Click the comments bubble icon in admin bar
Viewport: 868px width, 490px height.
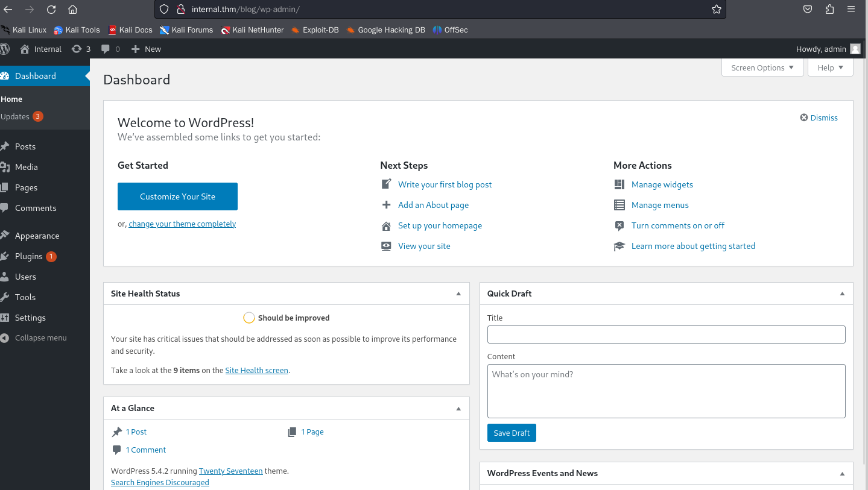coord(106,49)
